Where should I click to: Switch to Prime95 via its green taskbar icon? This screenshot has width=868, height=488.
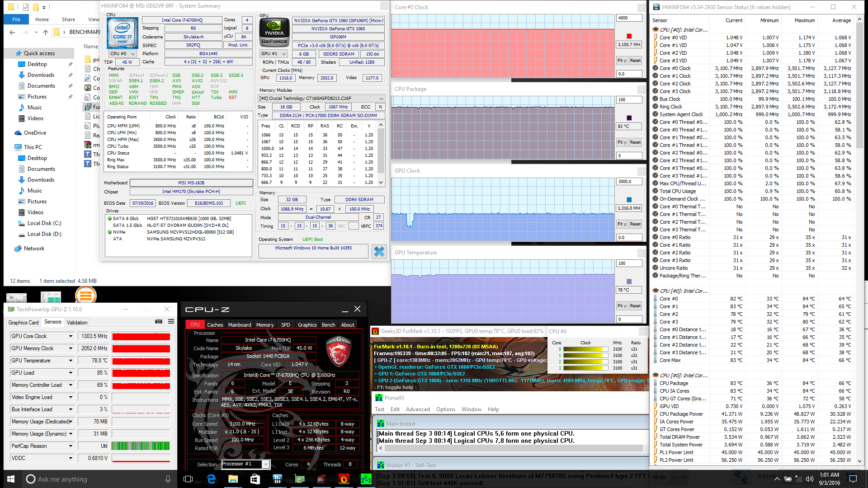point(366,479)
